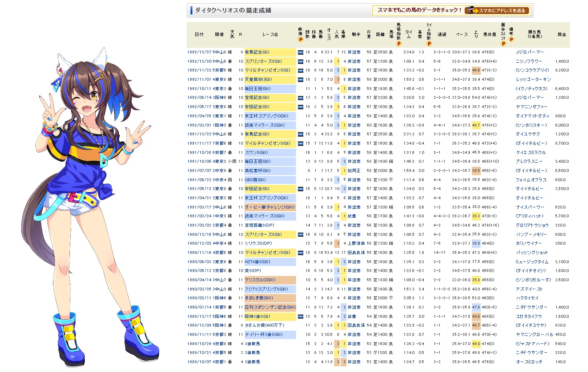Click the P icon under 厩舎コメント header
The height and width of the screenshot is (372, 588).
503,43
